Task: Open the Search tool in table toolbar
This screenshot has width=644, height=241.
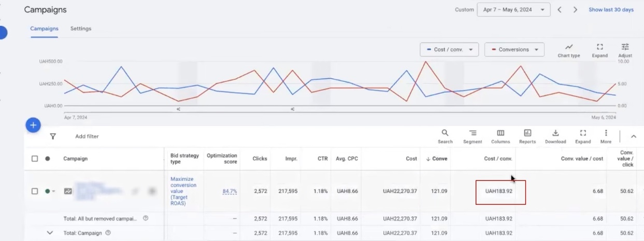Action: (x=445, y=136)
